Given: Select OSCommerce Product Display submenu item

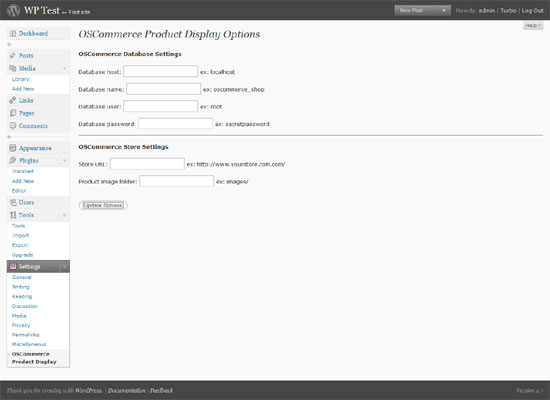Looking at the screenshot, I should (34, 358).
